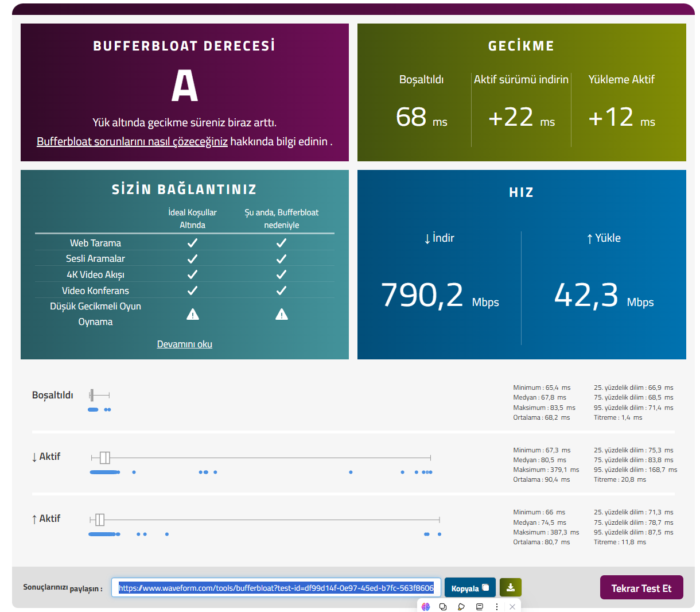The height and width of the screenshot is (612, 700).
Task: Click Video Konferans ideal conditions checkmark
Action: pos(193,290)
